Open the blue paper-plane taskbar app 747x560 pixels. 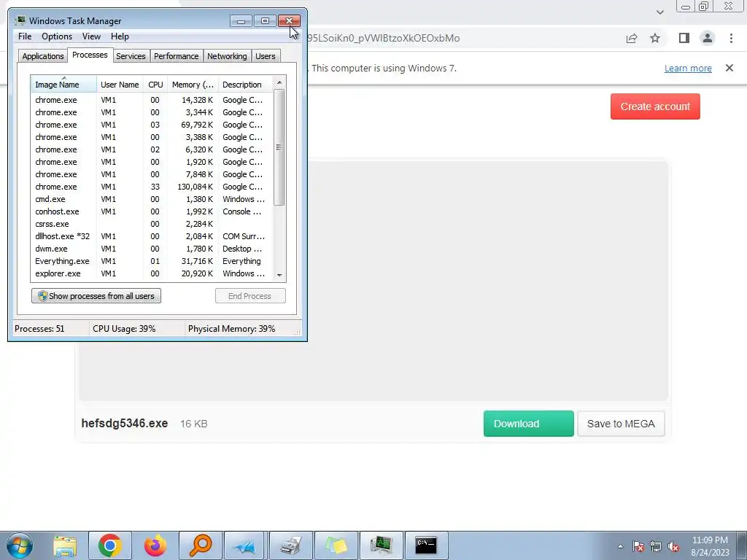tap(245, 545)
